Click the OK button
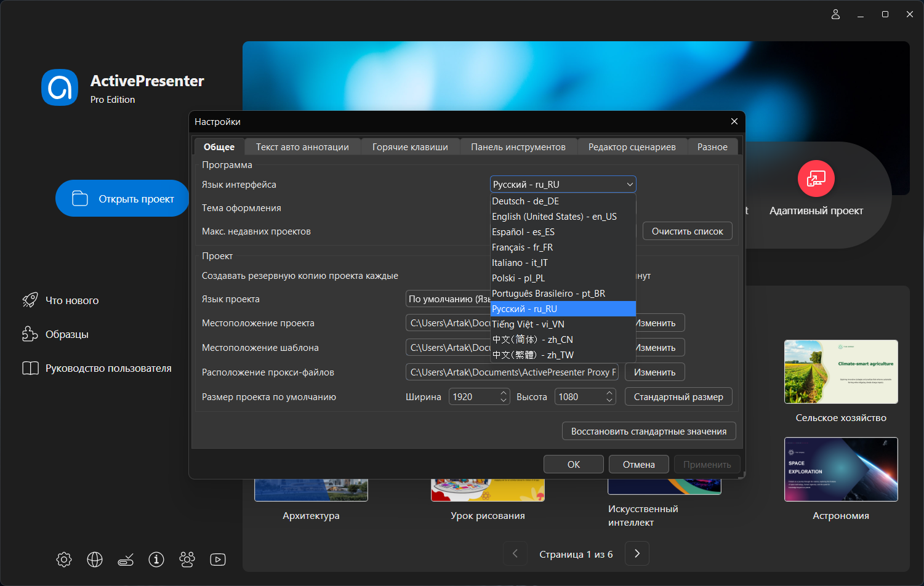924x586 pixels. pos(574,465)
